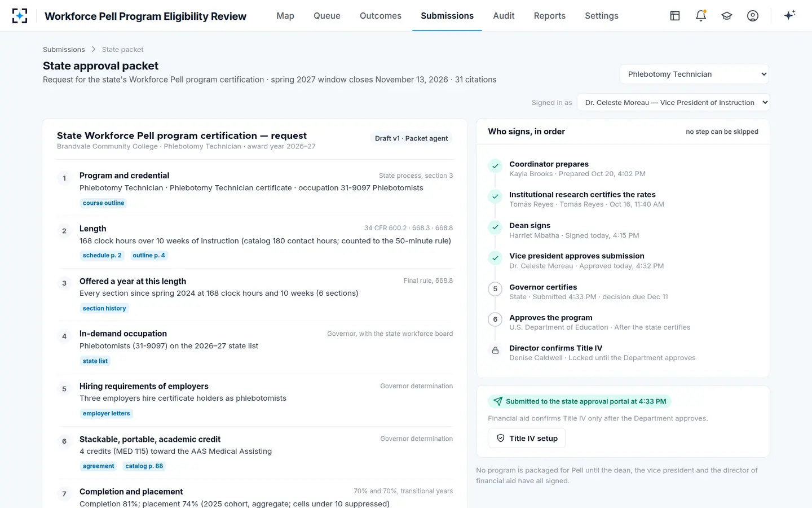Click the checkmark beside Institutional research certifies
The image size is (812, 508).
tap(495, 196)
